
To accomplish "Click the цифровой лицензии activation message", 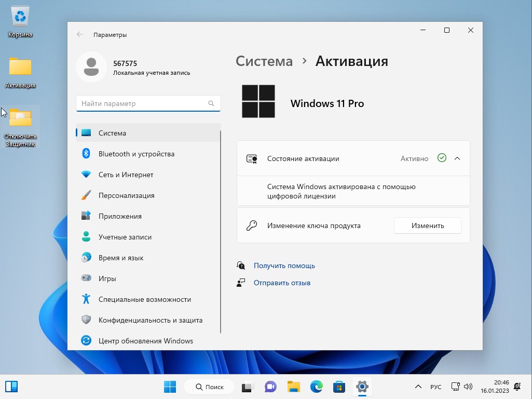I will [x=342, y=191].
